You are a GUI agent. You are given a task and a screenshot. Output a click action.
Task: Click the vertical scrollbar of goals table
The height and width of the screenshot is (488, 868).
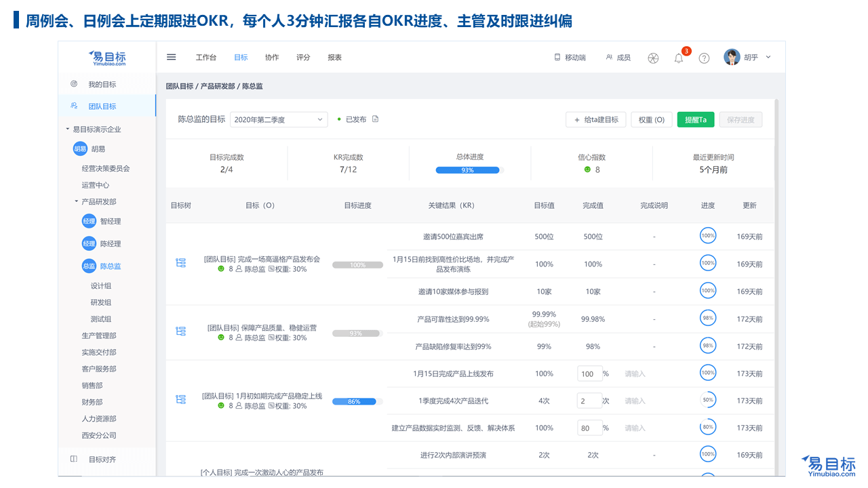click(776, 288)
